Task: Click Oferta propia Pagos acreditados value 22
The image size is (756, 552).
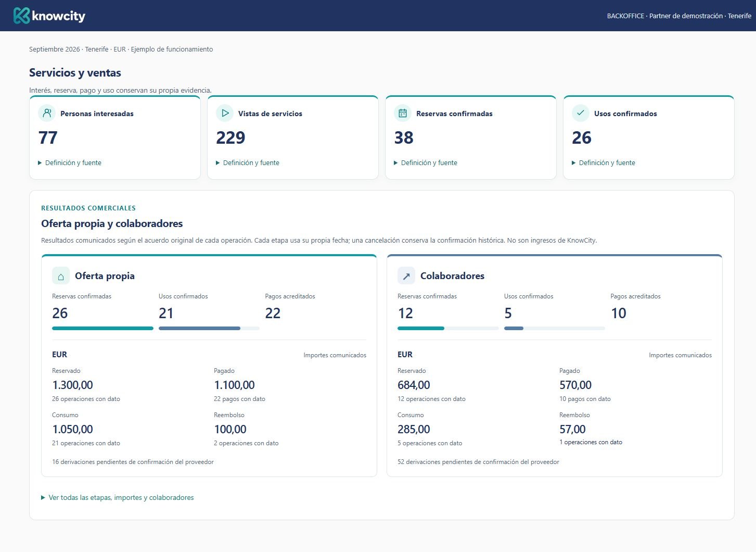Action: 273,313
